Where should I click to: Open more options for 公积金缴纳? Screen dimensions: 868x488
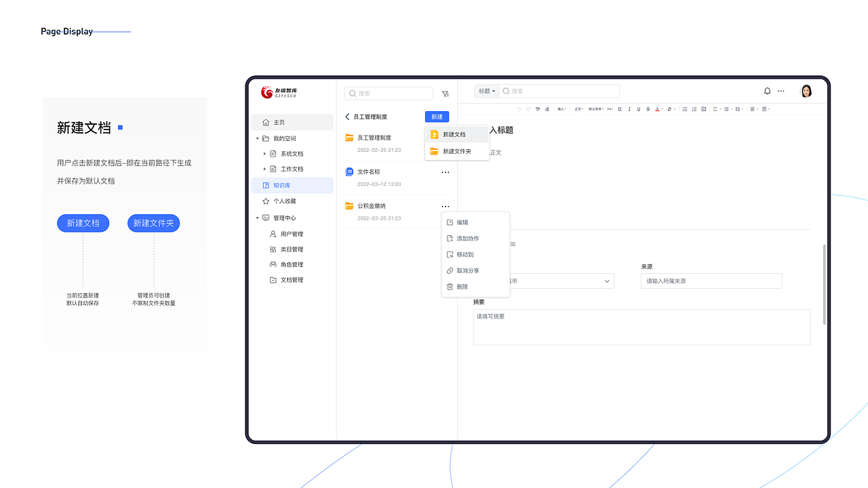[x=446, y=206]
